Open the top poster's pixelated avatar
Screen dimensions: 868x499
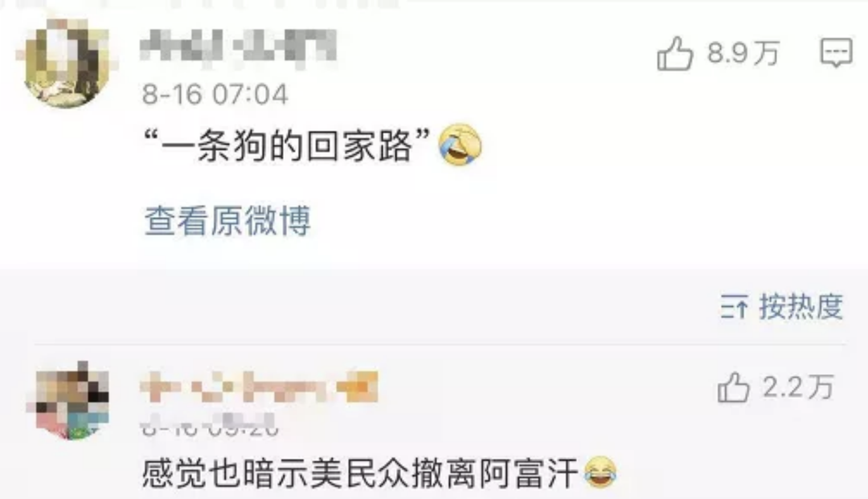click(67, 63)
